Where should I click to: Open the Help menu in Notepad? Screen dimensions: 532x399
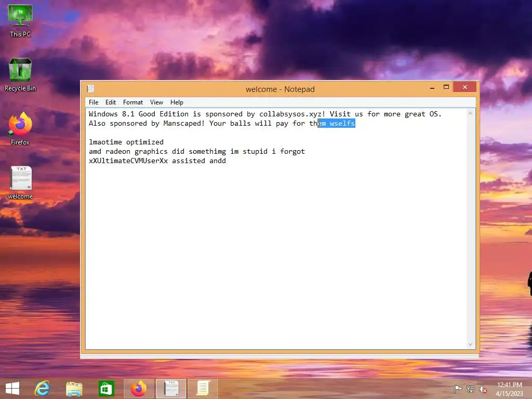[177, 102]
